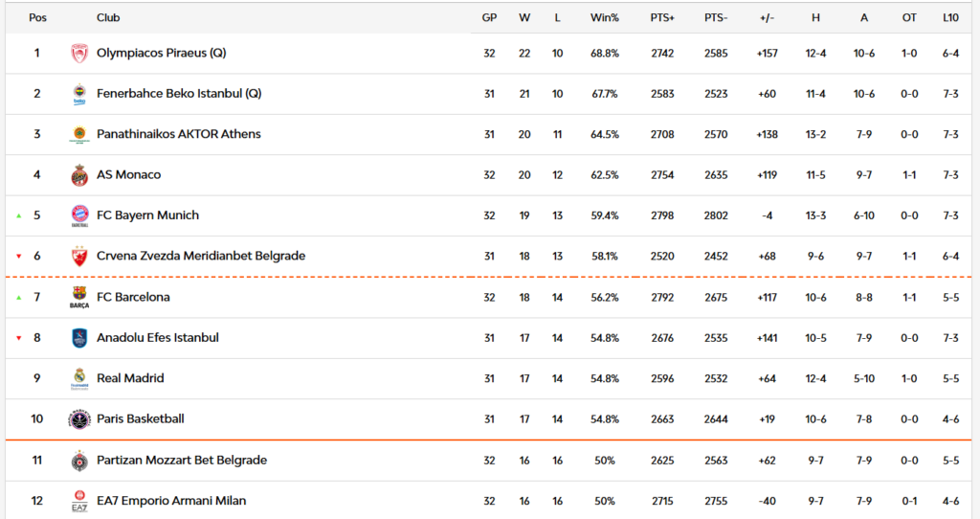The height and width of the screenshot is (519, 980).
Task: Click the FC Bayern Munich logo
Action: [x=79, y=215]
